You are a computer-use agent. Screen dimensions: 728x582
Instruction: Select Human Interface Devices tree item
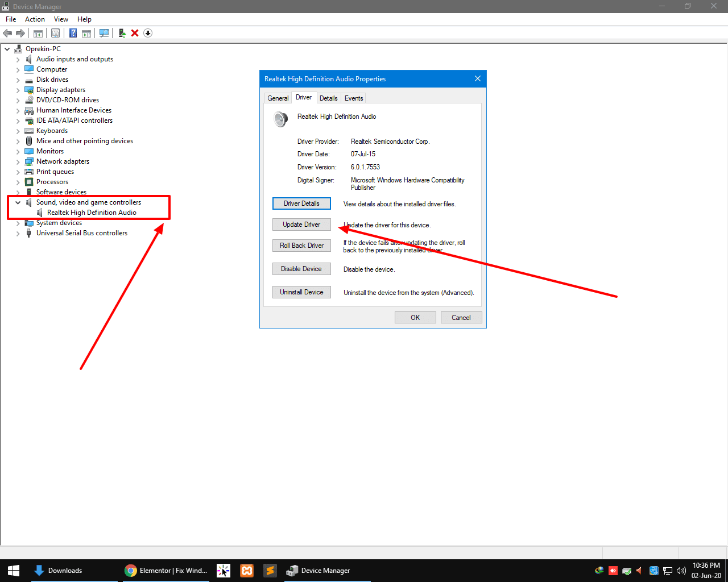[74, 110]
